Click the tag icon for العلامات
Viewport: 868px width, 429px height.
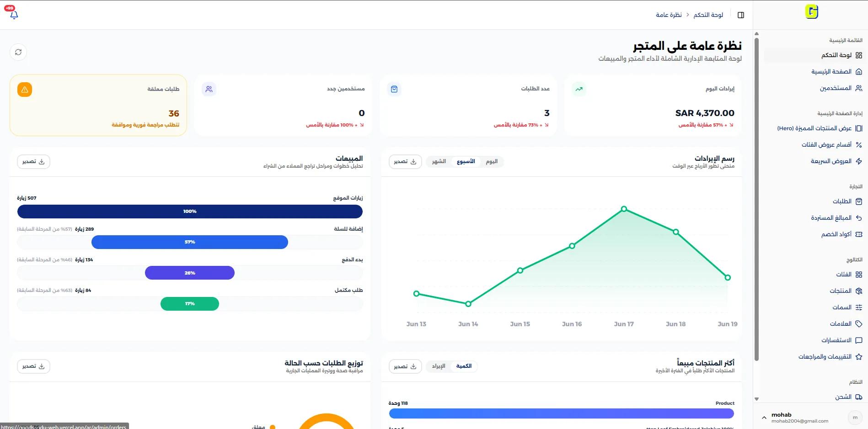pyautogui.click(x=859, y=324)
